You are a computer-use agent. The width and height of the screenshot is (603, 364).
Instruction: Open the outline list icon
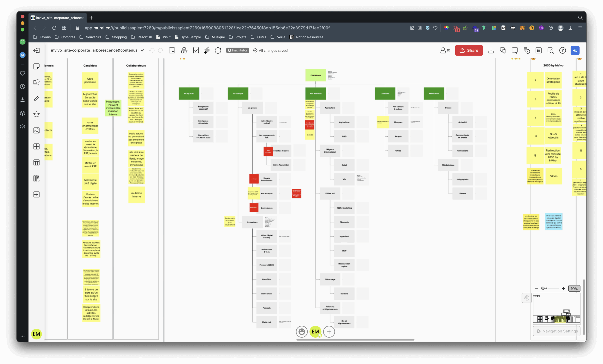[x=539, y=50]
